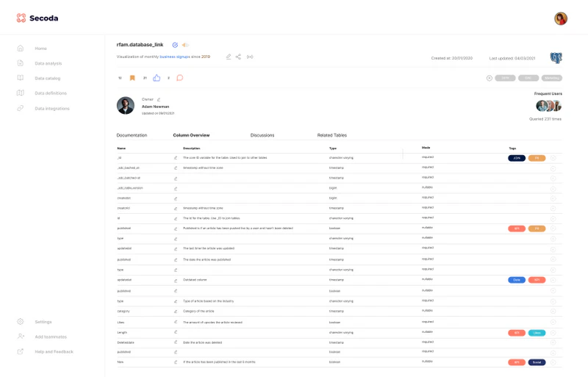588x377 pixels.
Task: Click the dark Social tag in the New row
Action: pos(537,362)
